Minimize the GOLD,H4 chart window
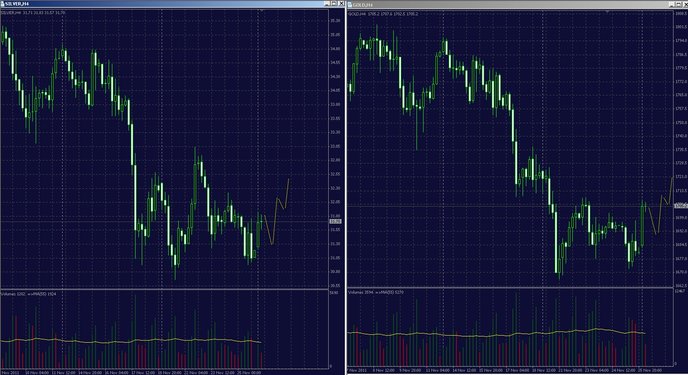This screenshot has height=375, width=688. click(672, 4)
